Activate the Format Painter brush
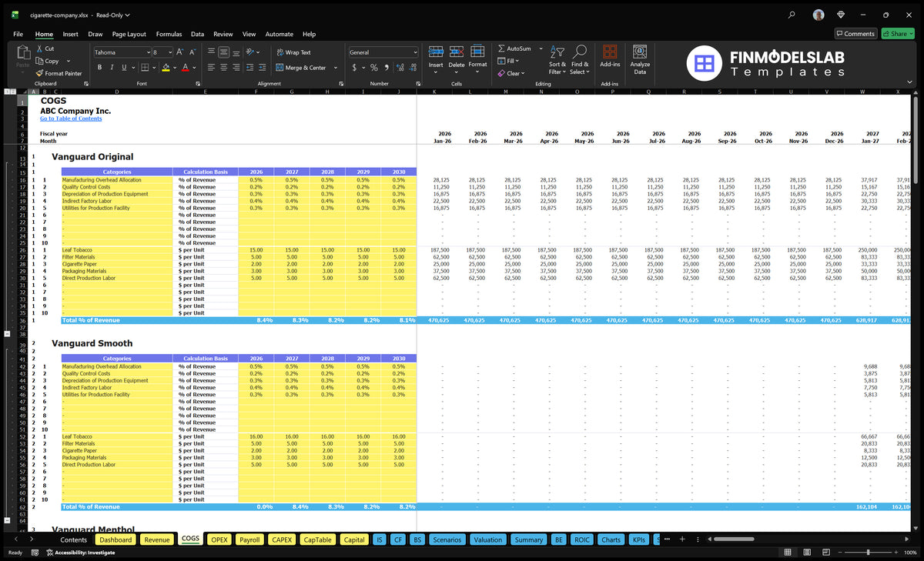 [x=39, y=73]
